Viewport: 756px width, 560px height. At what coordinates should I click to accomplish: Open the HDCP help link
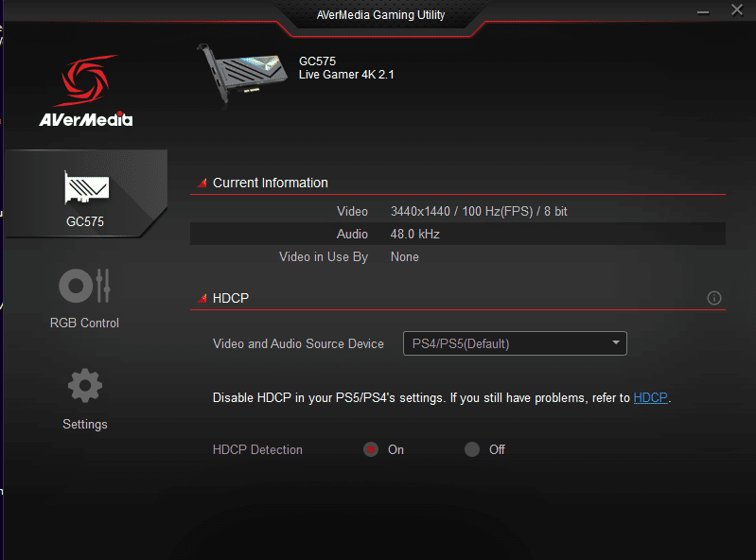[x=650, y=397]
